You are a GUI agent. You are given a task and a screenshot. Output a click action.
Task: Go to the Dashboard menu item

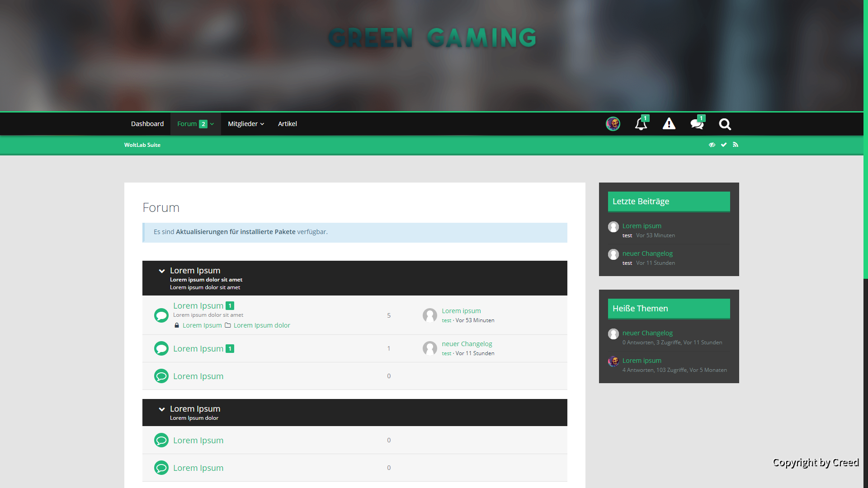147,124
